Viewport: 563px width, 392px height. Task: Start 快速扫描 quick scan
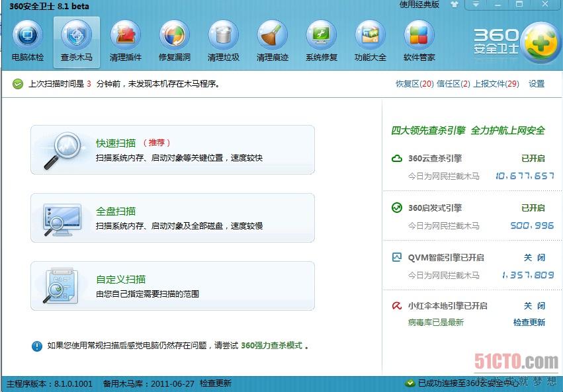pos(173,149)
